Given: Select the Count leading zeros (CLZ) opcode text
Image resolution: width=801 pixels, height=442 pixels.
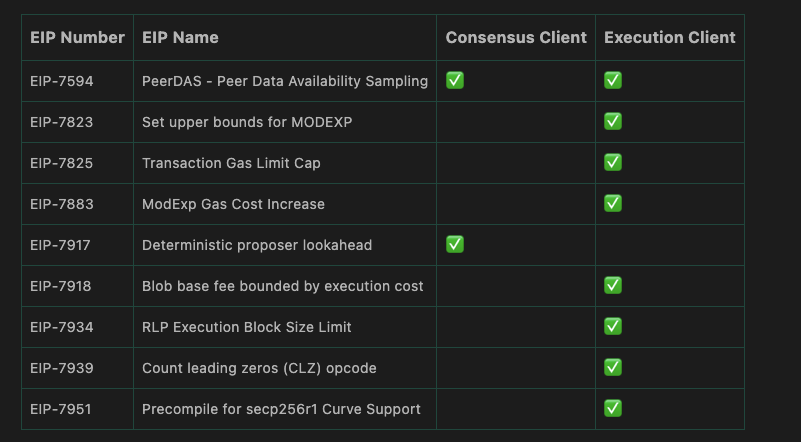Looking at the screenshot, I should (x=259, y=368).
